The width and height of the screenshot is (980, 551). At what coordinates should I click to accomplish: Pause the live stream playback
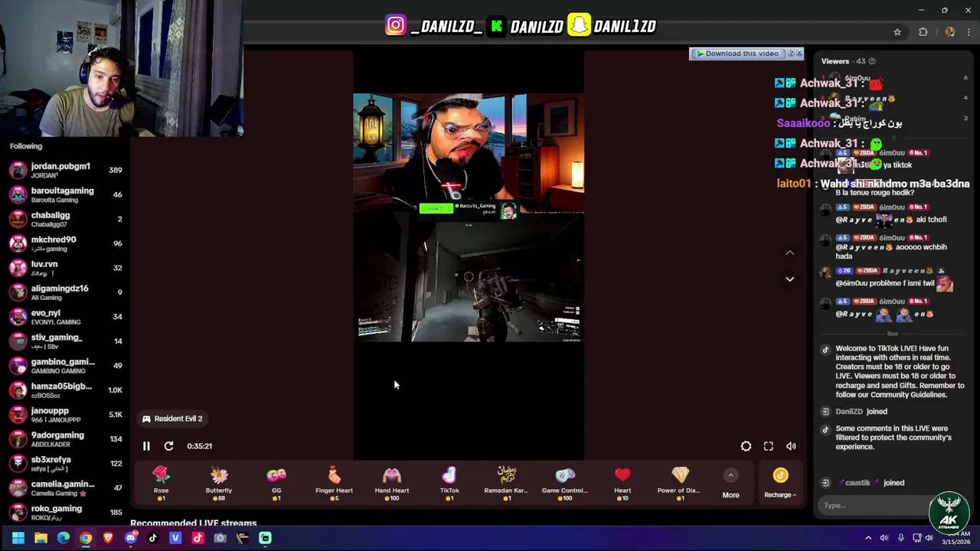coord(146,446)
